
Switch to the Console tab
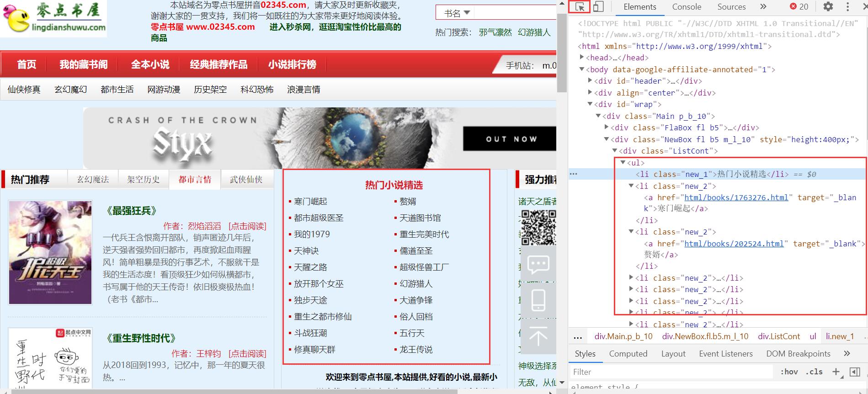click(x=687, y=6)
